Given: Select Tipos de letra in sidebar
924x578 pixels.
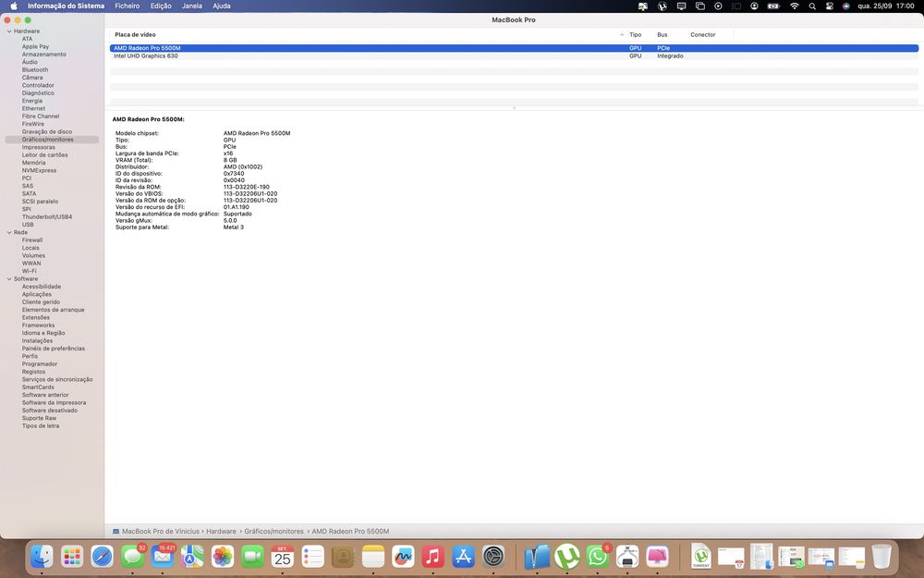Looking at the screenshot, I should point(41,425).
